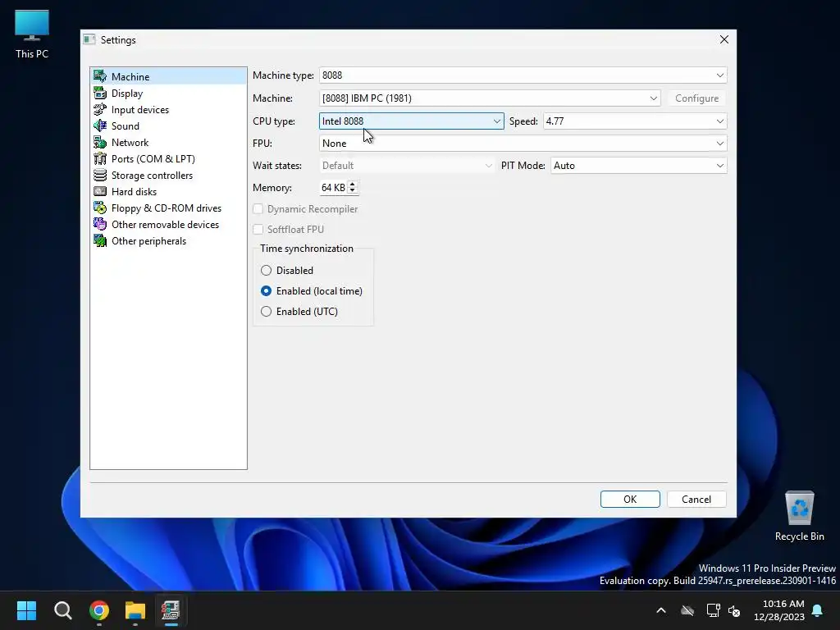Select Disabled time synchronization
Screen dimensions: 840x630
click(266, 270)
